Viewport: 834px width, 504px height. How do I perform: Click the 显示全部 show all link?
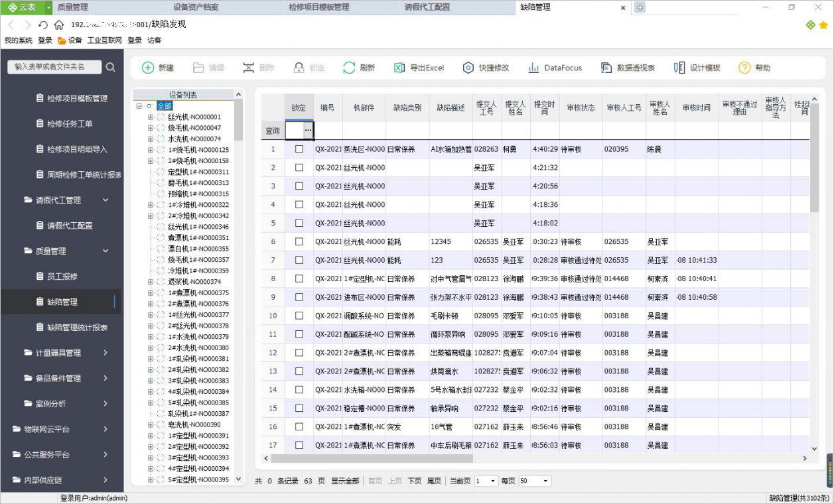pyautogui.click(x=345, y=481)
